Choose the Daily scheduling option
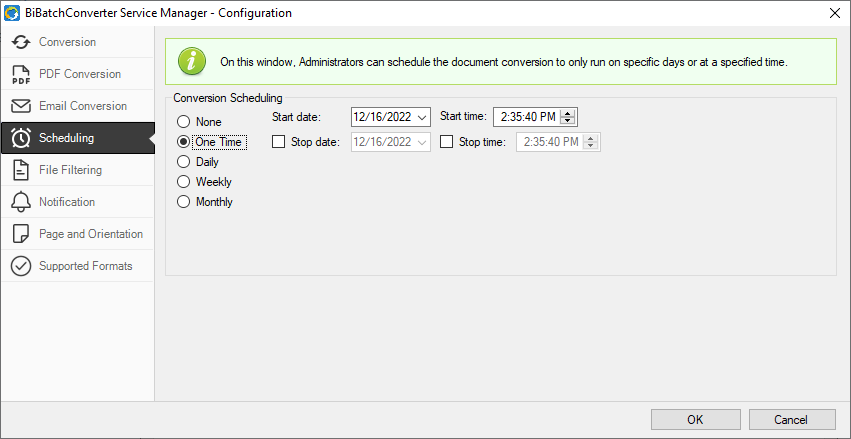Screen dimensions: 851x439 [184, 162]
